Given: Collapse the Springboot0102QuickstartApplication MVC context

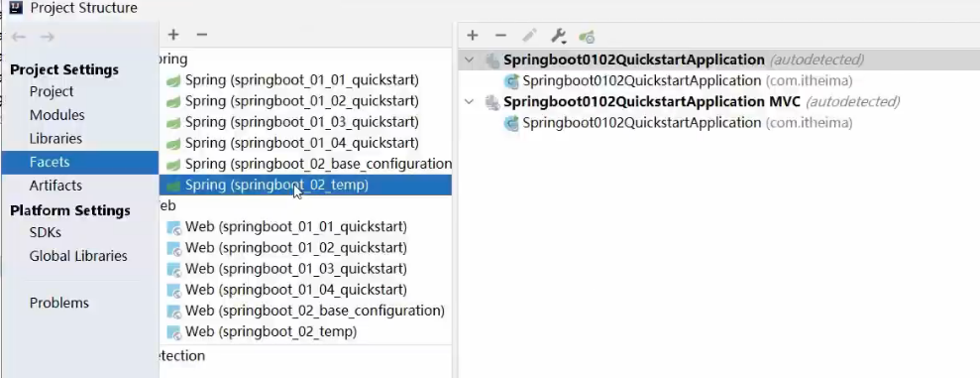Looking at the screenshot, I should pos(470,101).
